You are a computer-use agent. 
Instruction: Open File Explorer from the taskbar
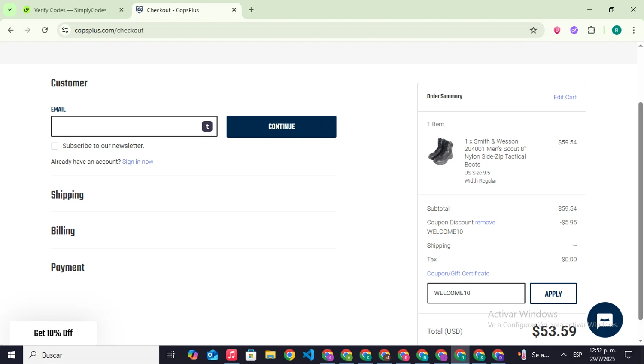pyautogui.click(x=270, y=355)
